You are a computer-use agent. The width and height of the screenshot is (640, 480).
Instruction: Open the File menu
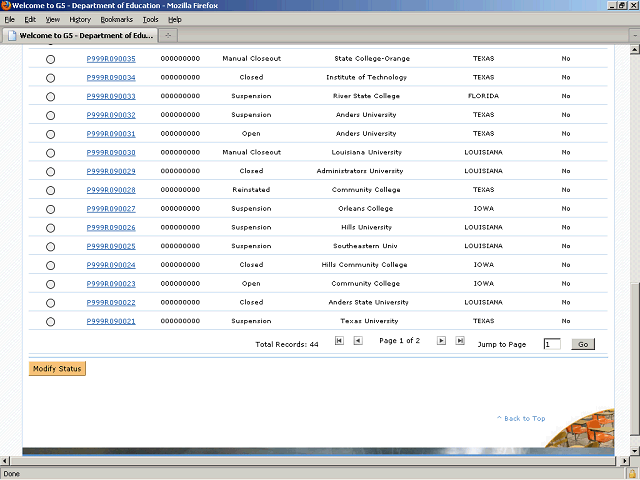(x=9, y=20)
